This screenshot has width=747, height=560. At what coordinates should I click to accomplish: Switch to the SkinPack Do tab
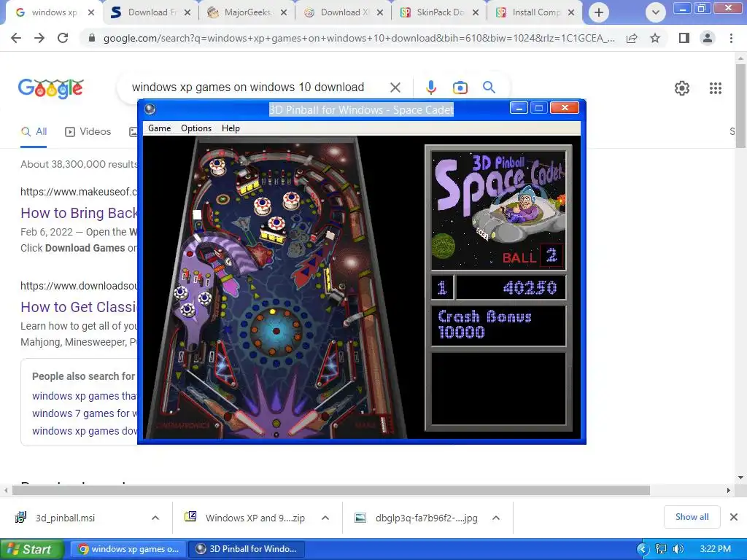click(439, 12)
